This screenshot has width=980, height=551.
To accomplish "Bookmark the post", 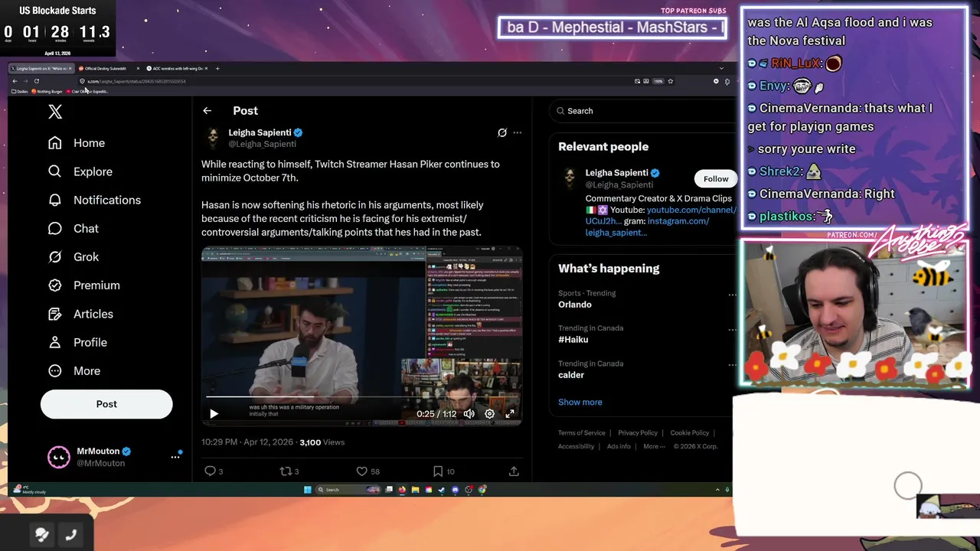I will 438,471.
